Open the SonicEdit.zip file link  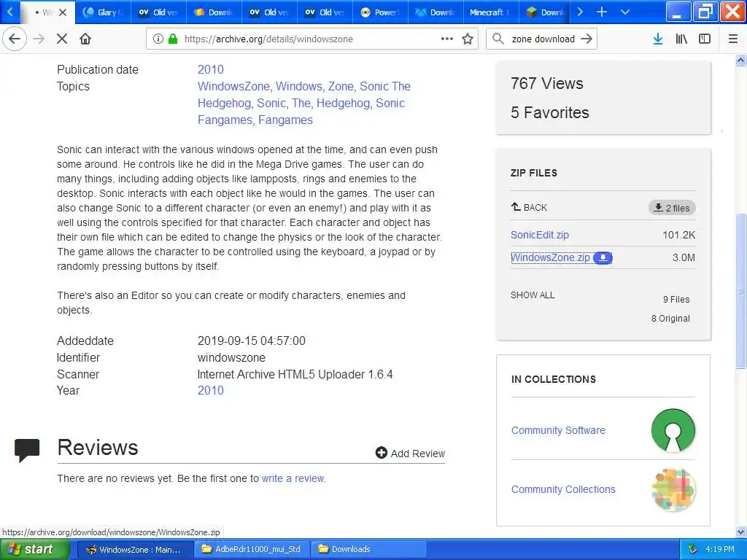click(x=539, y=235)
